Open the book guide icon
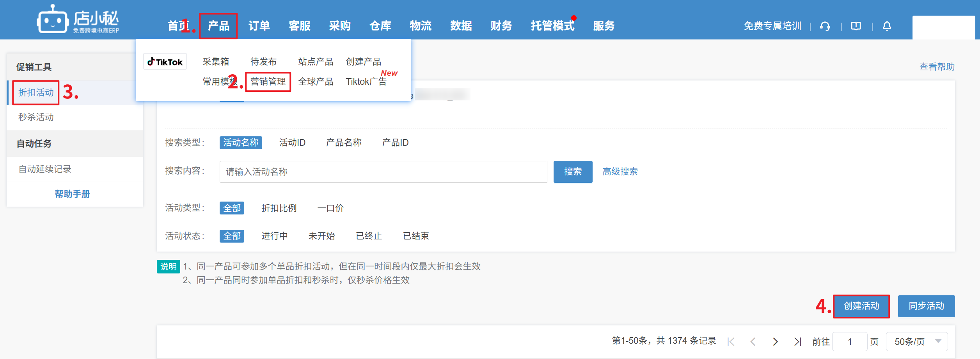Viewport: 980px width, 359px height. pyautogui.click(x=856, y=26)
